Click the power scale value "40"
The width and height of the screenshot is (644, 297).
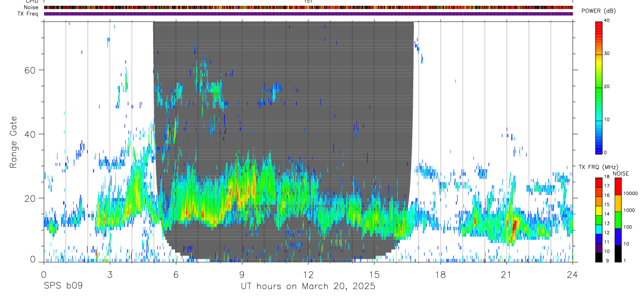pos(607,21)
